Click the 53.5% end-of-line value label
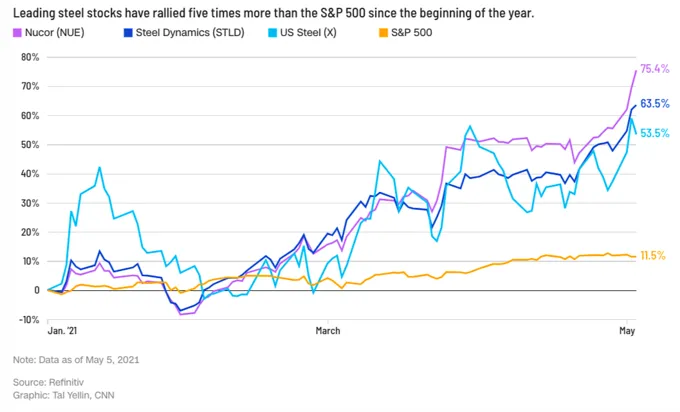Viewport: 680px width, 412px height. click(654, 133)
